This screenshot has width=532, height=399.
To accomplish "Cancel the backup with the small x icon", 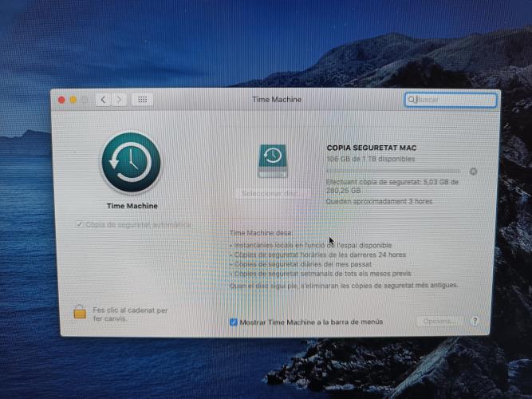I will click(473, 172).
